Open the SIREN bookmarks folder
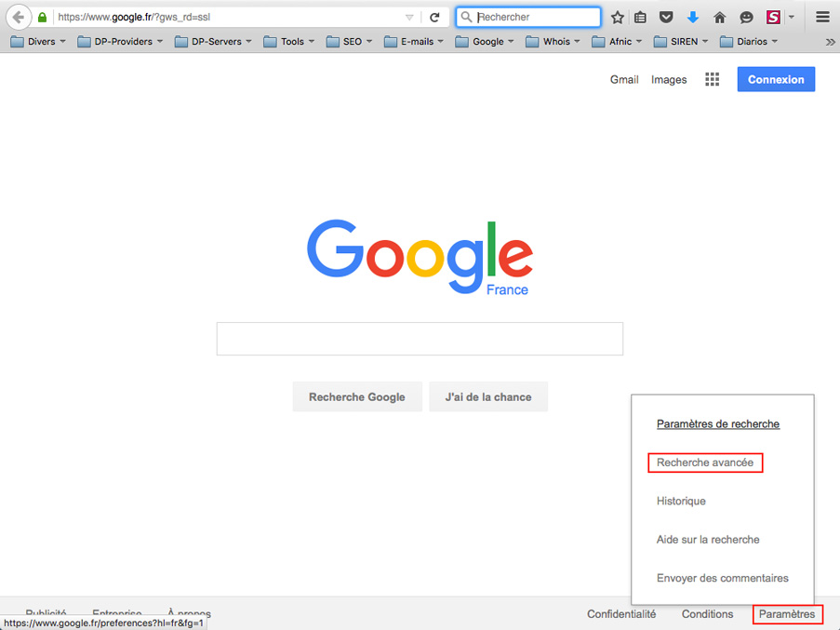This screenshot has width=840, height=630. tap(681, 41)
